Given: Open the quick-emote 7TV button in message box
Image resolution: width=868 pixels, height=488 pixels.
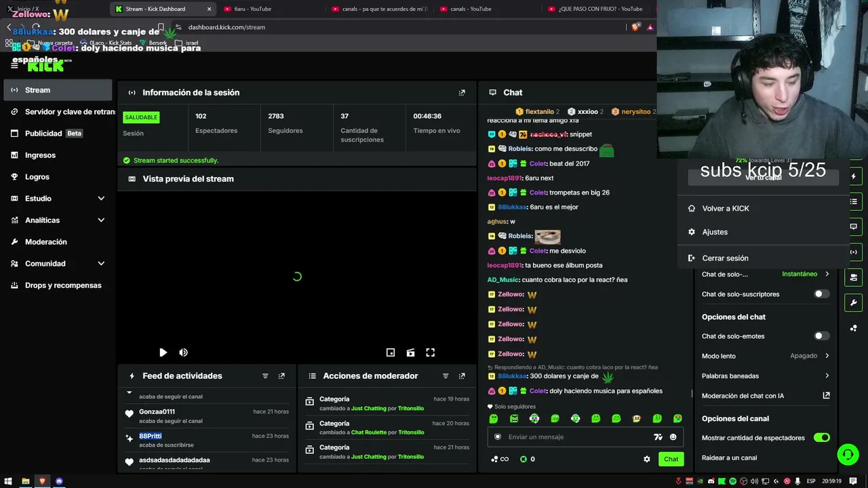Looking at the screenshot, I should click(658, 437).
